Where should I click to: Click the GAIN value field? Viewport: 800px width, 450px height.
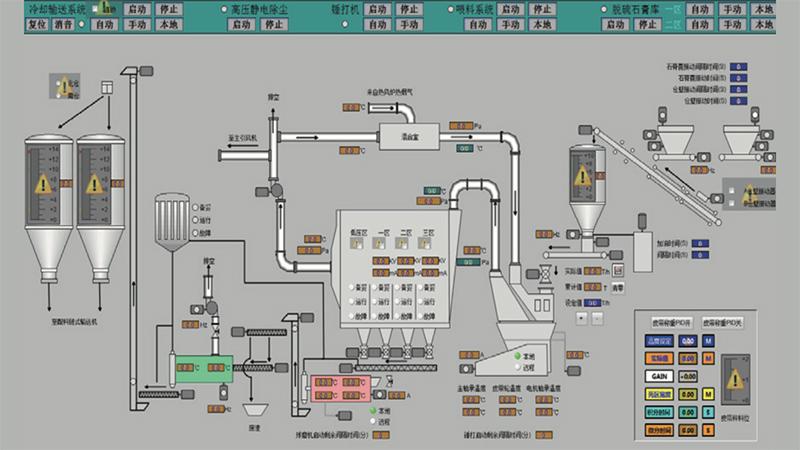point(688,377)
